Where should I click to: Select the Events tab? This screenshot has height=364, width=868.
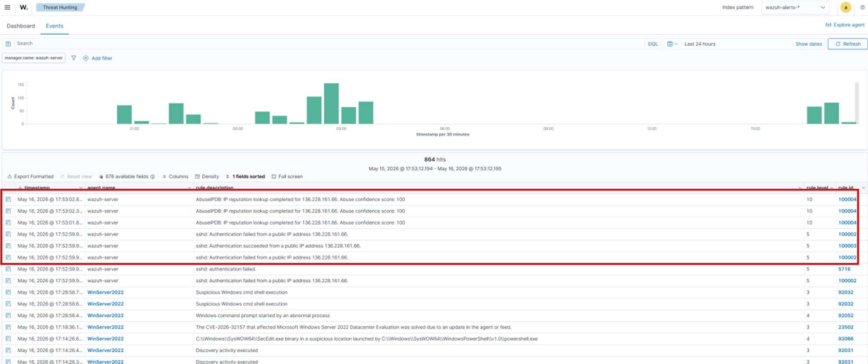click(x=54, y=26)
